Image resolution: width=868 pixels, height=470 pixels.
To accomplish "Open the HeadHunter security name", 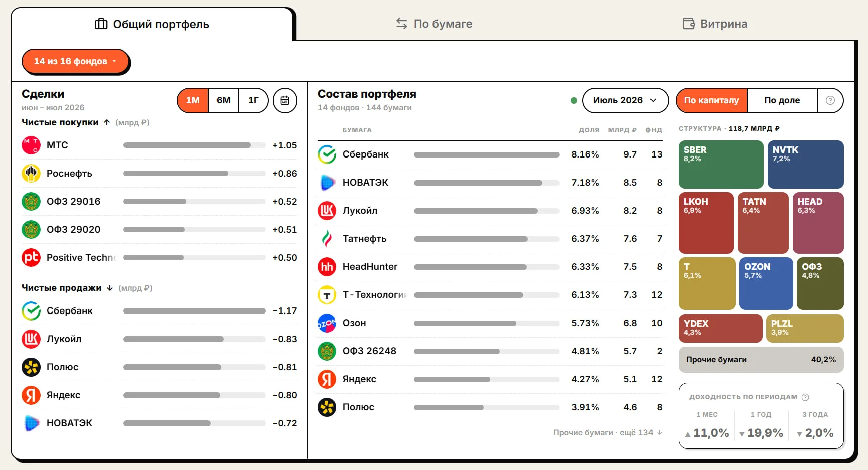I will pyautogui.click(x=370, y=267).
